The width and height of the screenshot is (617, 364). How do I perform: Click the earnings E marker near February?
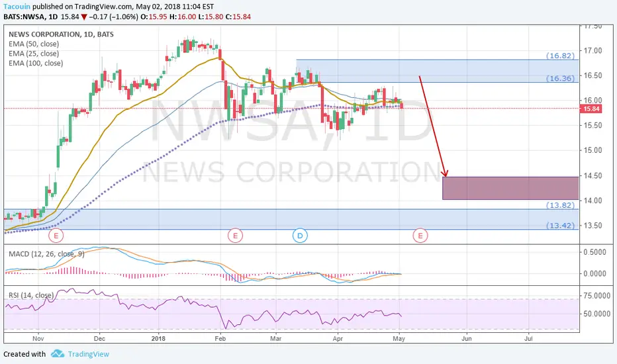(x=235, y=236)
